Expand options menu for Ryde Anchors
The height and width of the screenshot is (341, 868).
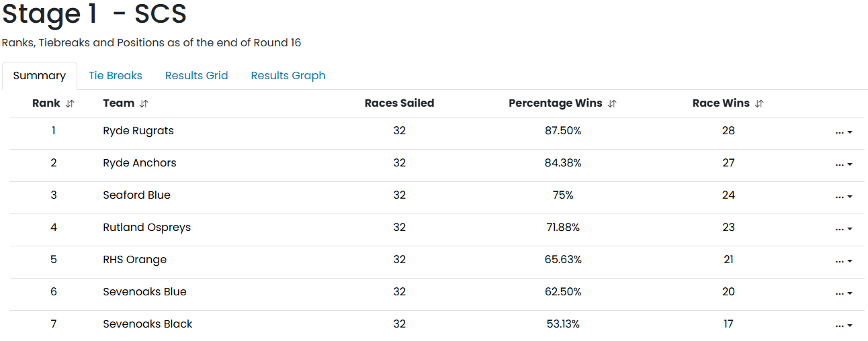pyautogui.click(x=844, y=164)
